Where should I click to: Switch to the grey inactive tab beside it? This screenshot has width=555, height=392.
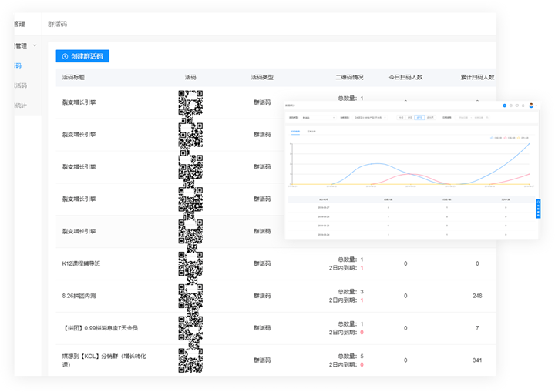(311, 132)
